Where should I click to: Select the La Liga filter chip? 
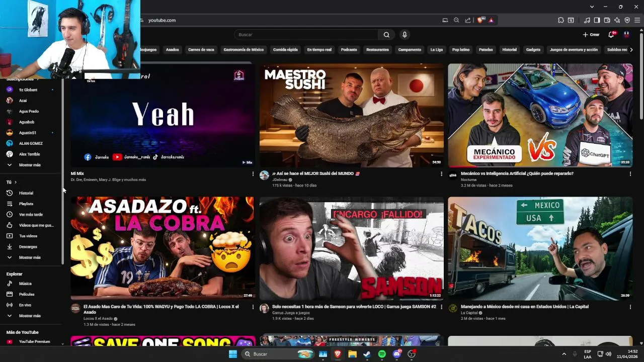(x=437, y=50)
